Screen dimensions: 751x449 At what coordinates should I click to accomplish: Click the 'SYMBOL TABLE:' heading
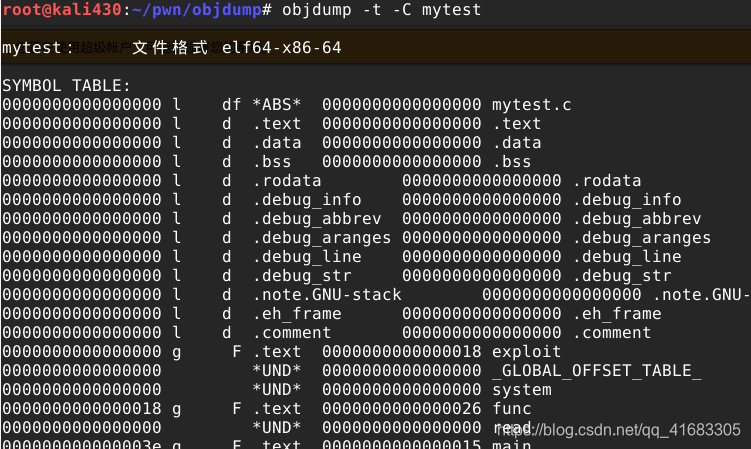(x=66, y=85)
